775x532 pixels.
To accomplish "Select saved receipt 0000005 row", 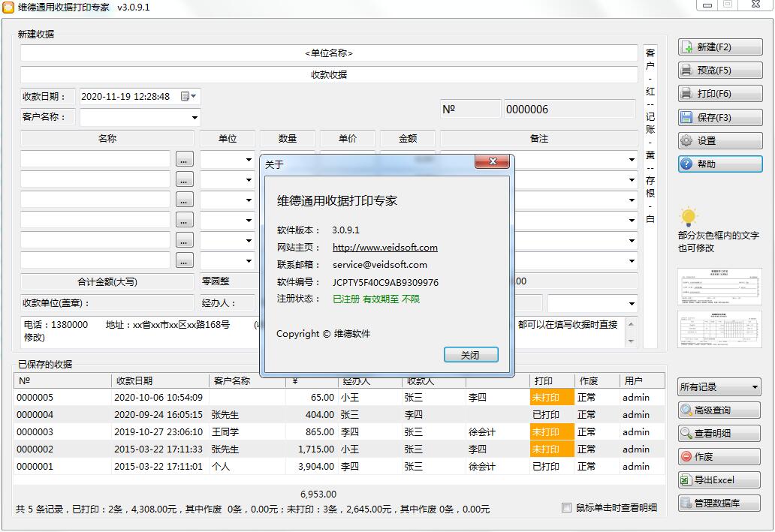I will click(x=339, y=397).
